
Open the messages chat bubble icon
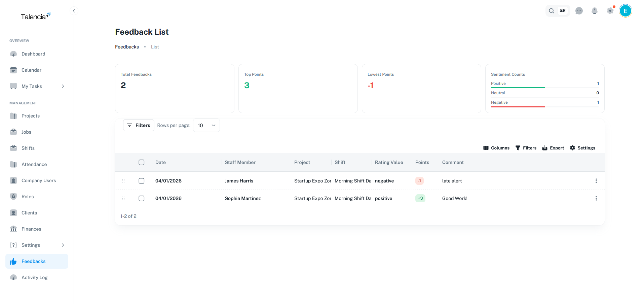[x=579, y=11]
